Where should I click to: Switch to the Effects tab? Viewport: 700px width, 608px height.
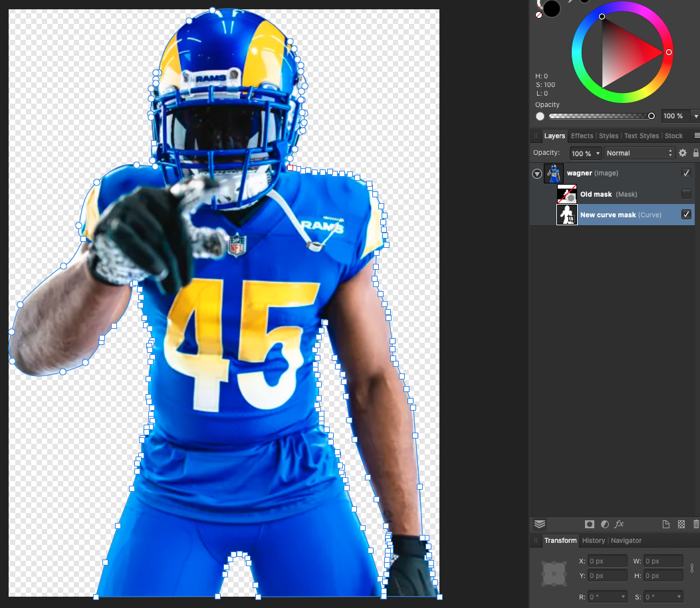tap(582, 136)
